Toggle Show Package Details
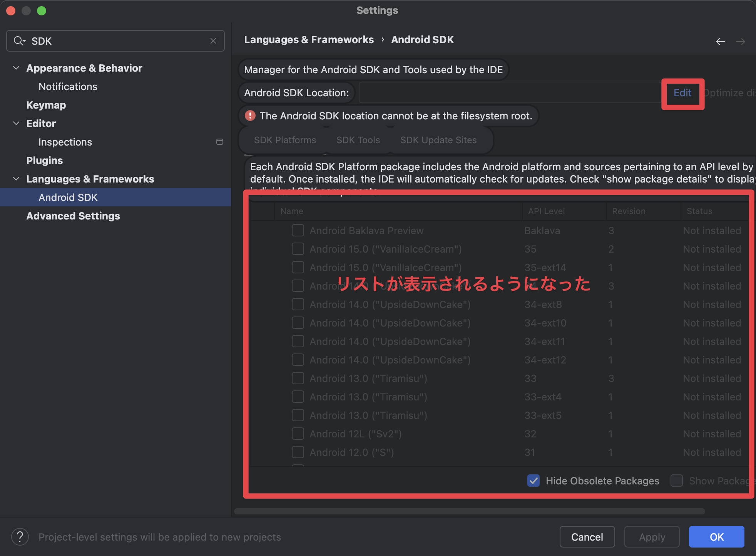The width and height of the screenshot is (756, 556). pyautogui.click(x=676, y=481)
